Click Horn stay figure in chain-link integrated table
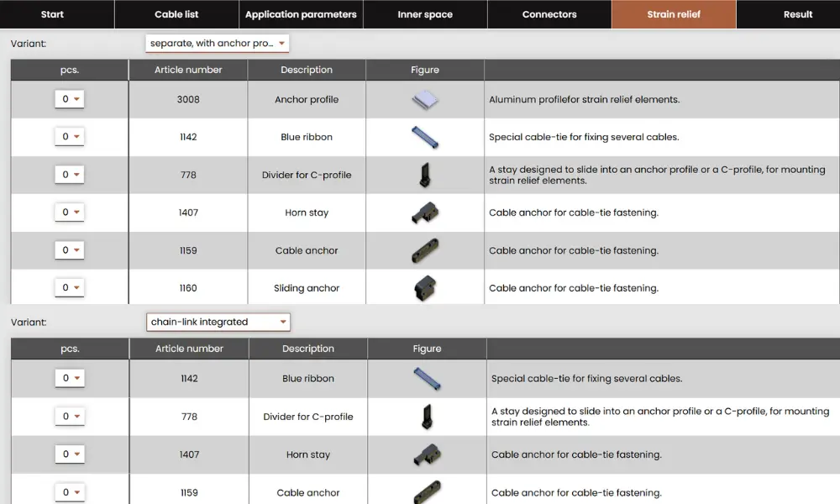 pyautogui.click(x=427, y=454)
